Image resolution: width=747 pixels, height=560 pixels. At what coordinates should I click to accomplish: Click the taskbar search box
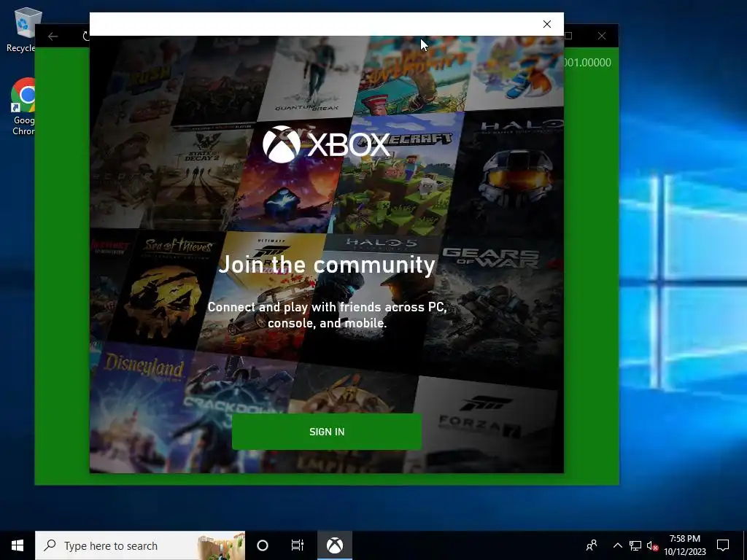coord(140,545)
